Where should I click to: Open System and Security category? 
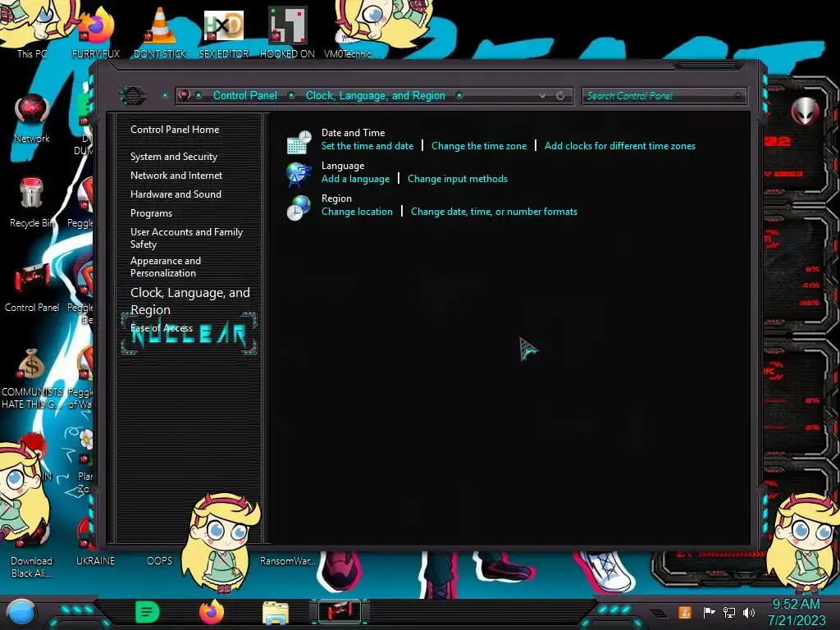pyautogui.click(x=174, y=157)
